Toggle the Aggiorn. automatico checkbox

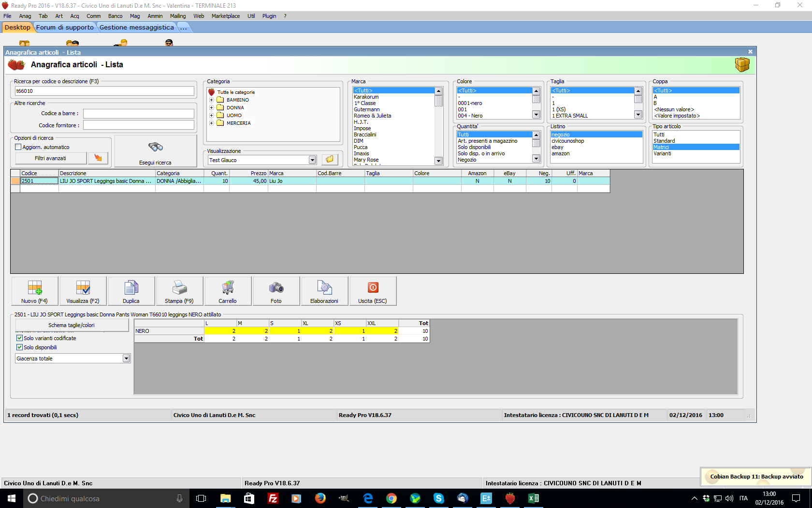point(18,147)
